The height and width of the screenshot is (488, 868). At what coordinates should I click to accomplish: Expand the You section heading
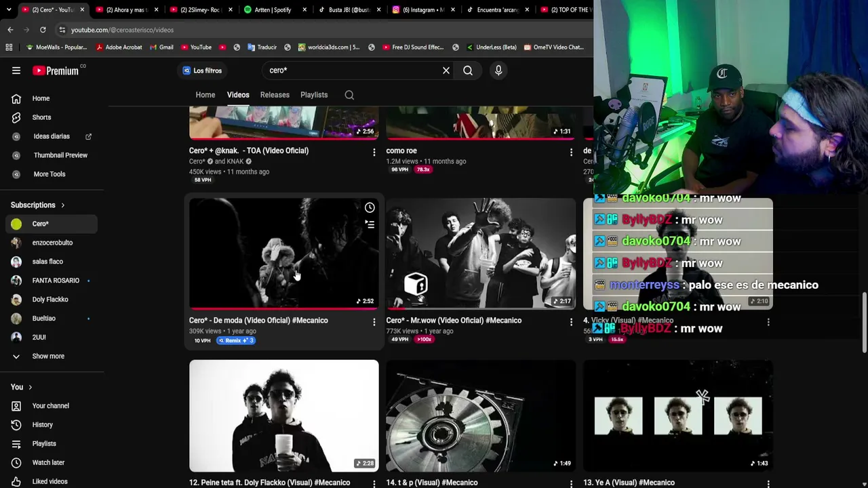[x=21, y=387]
